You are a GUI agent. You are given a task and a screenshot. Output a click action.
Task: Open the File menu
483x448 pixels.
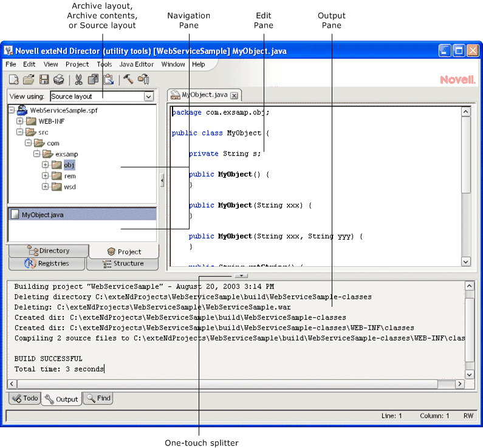(11, 64)
